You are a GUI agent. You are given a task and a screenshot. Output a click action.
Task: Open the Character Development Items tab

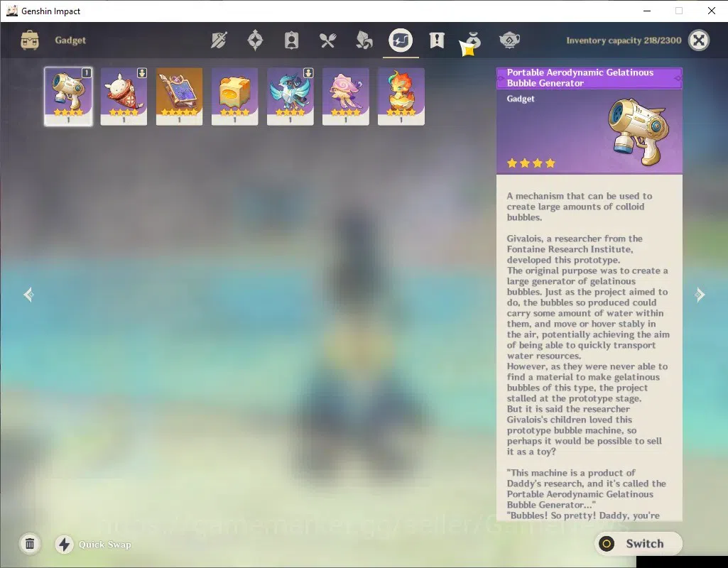tap(291, 40)
